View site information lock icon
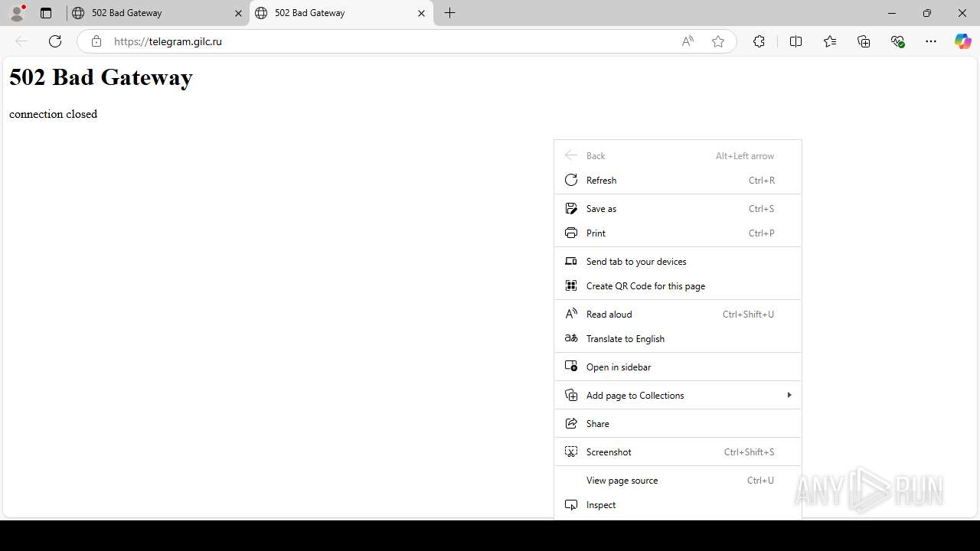 [96, 41]
